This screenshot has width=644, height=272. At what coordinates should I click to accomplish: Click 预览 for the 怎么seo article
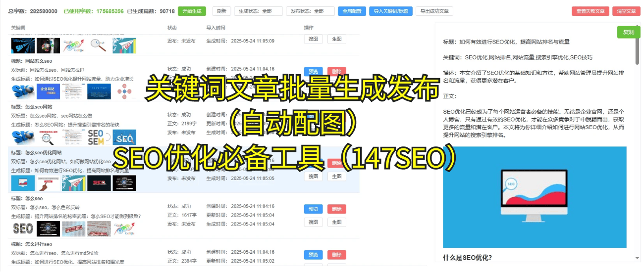(313, 209)
